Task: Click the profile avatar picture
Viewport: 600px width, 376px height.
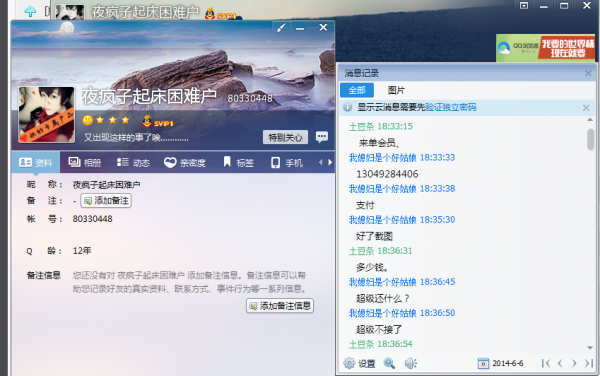Action: point(47,114)
